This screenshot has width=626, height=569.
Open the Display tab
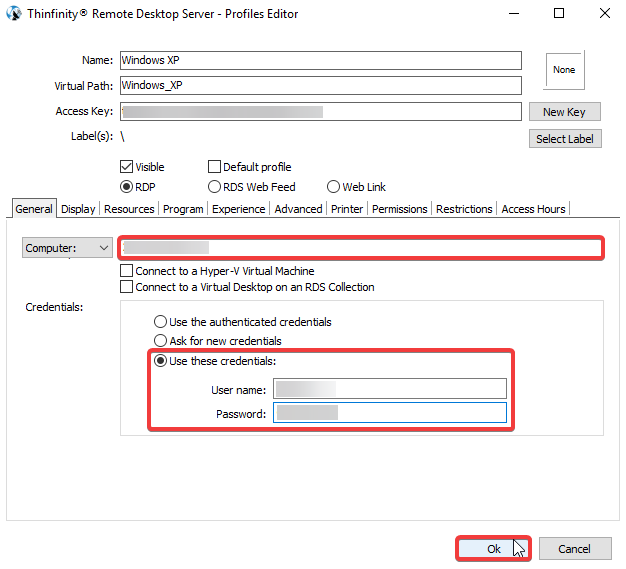[x=78, y=209]
